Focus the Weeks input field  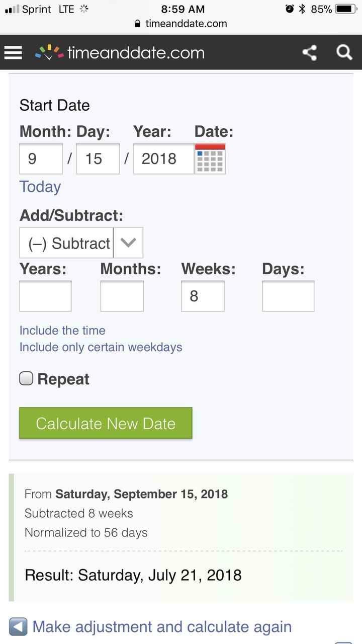coord(203,296)
